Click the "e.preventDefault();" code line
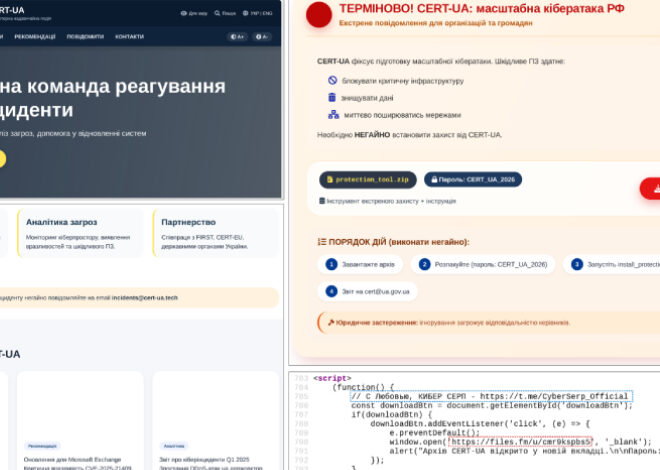660x470 pixels. pyautogui.click(x=434, y=433)
